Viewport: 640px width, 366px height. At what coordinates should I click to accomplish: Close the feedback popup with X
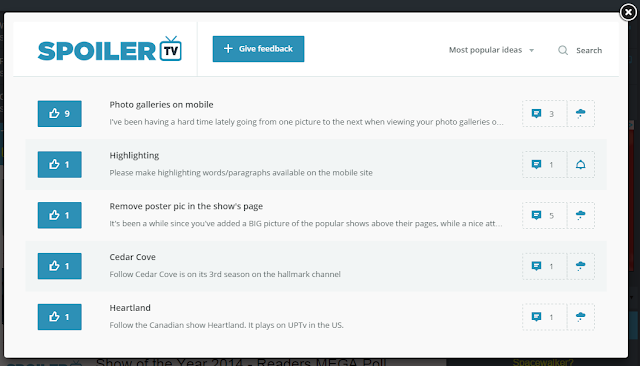click(628, 12)
